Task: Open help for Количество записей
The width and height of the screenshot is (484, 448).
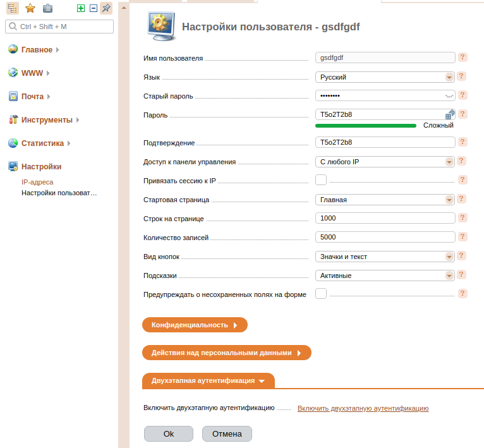Action: 463,236
